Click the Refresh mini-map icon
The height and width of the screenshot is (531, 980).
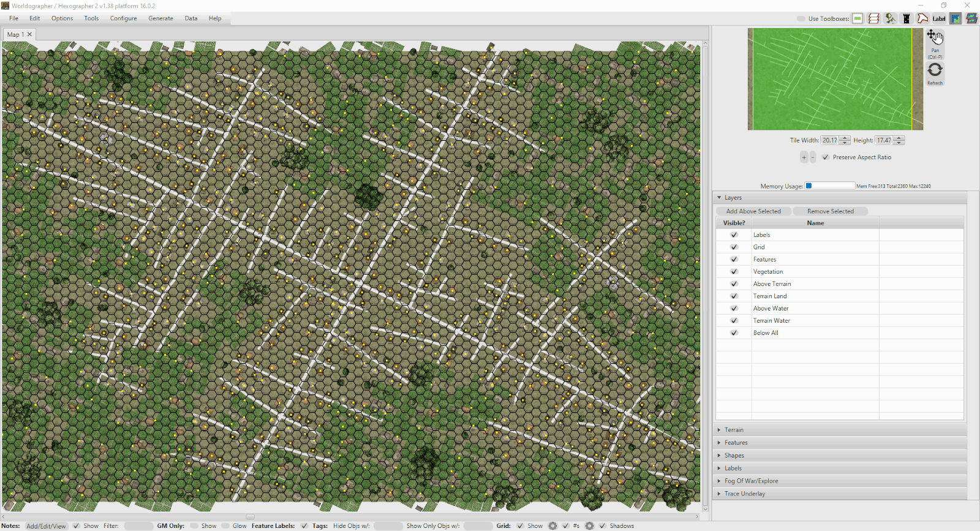click(935, 73)
